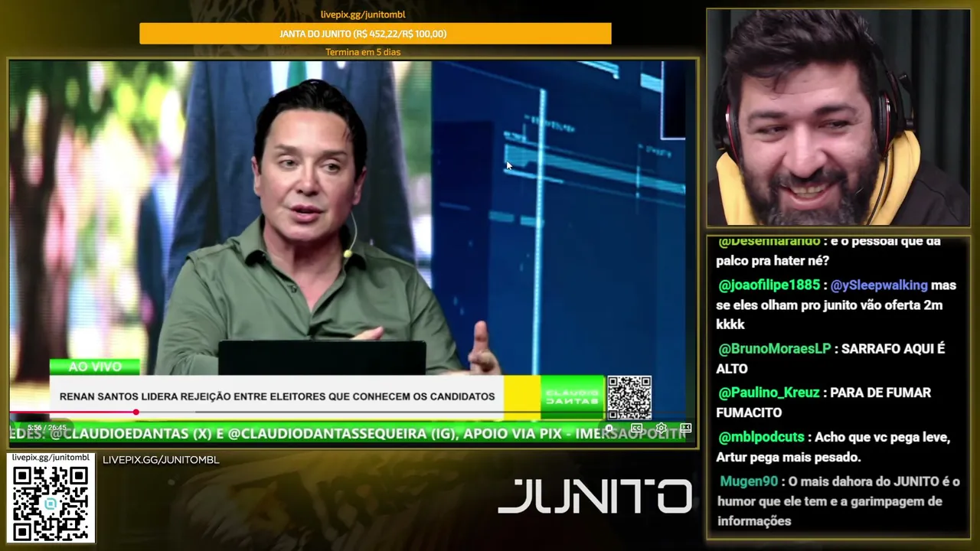Click the green @CLAUDIOEDANTAS ticker text
980x551 pixels.
click(348, 433)
